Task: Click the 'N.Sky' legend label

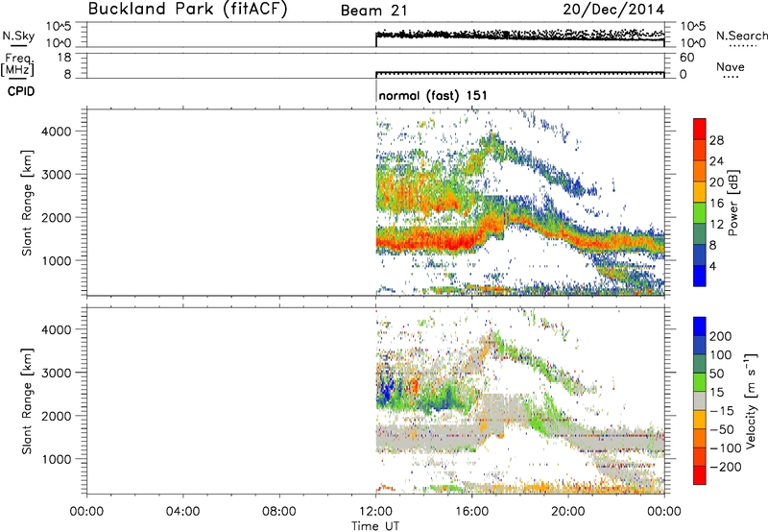Action: pos(18,36)
